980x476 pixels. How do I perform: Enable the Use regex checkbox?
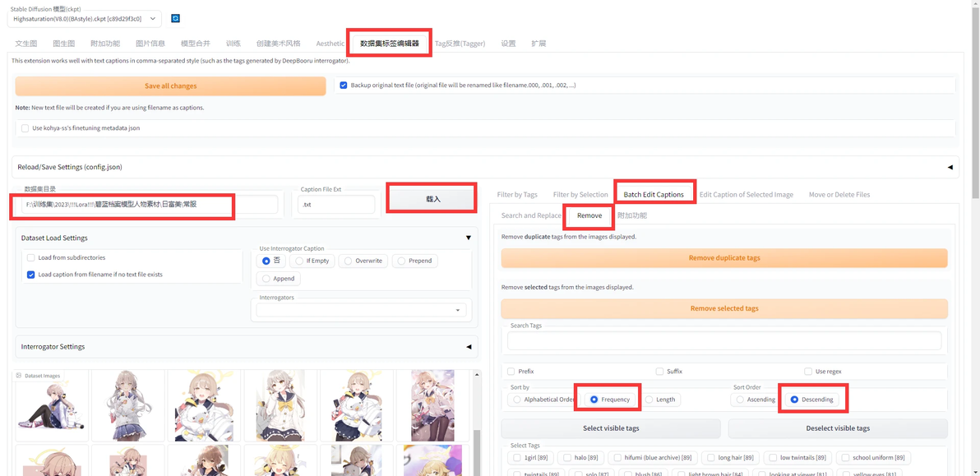(x=808, y=371)
